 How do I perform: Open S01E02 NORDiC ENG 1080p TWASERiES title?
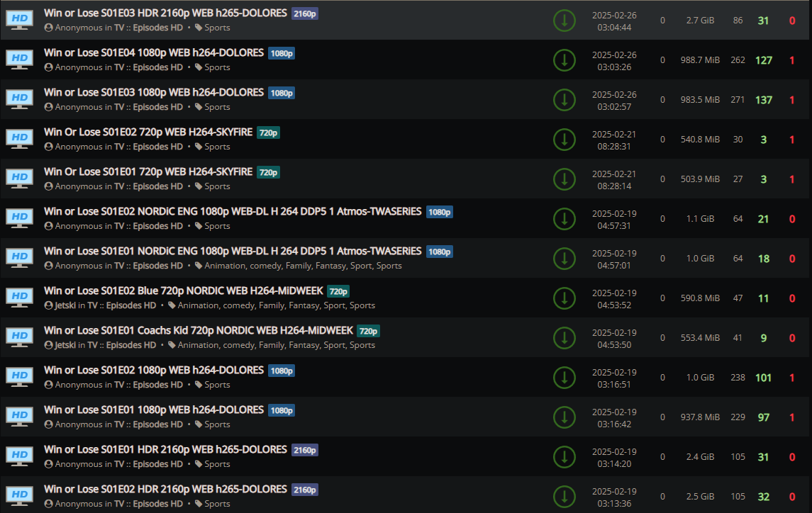click(233, 211)
